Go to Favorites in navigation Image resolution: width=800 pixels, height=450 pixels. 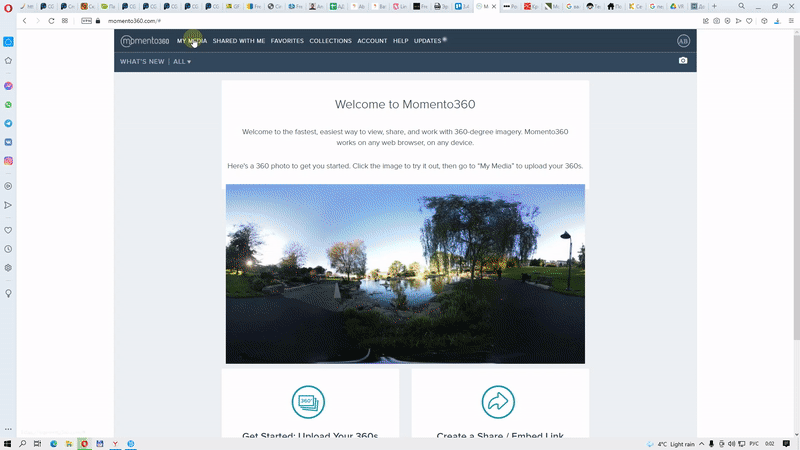pyautogui.click(x=287, y=41)
